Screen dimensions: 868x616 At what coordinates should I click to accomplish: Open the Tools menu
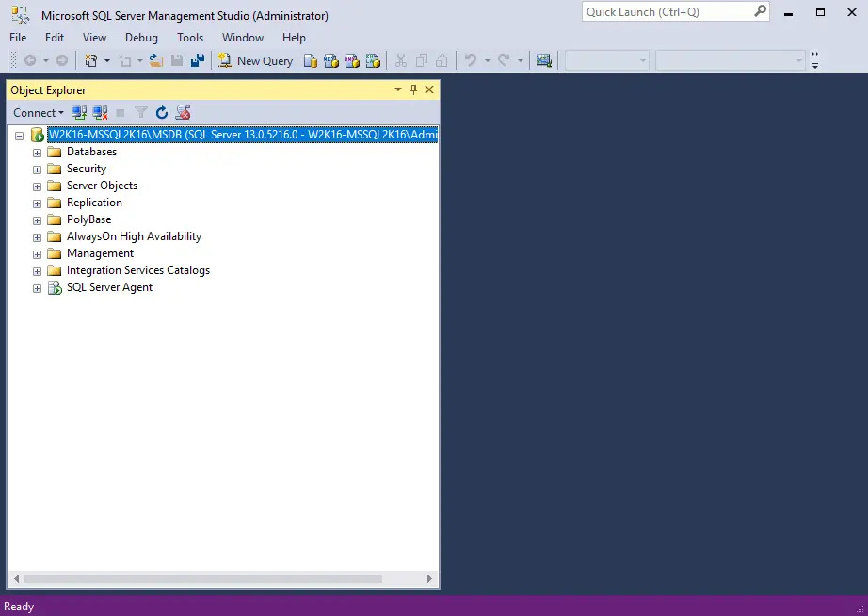(190, 38)
